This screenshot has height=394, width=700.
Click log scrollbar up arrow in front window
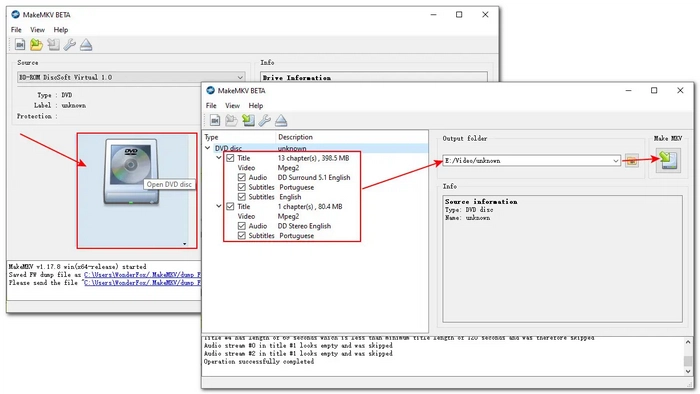click(688, 342)
